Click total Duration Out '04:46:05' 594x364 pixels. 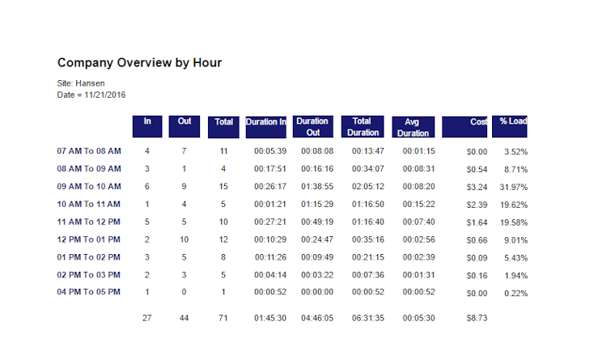pos(317,318)
